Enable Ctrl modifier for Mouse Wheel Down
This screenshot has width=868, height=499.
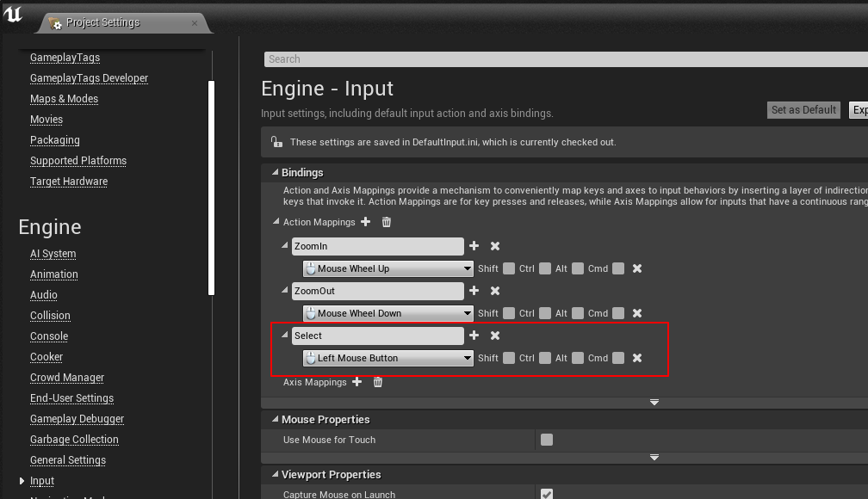coord(545,313)
